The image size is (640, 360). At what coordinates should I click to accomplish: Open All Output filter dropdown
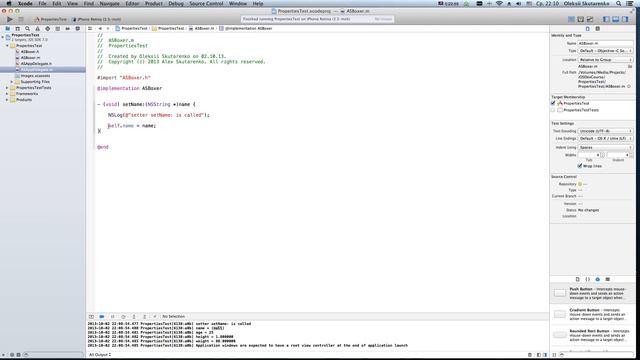[x=100, y=355]
